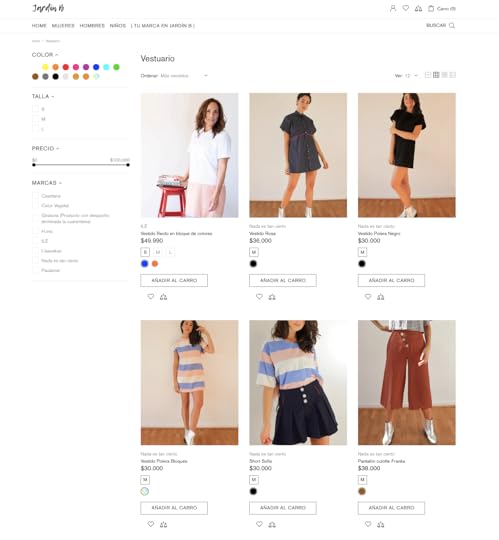Open the HOMBRES menu item
Image resolution: width=499 pixels, height=540 pixels.
[92, 26]
